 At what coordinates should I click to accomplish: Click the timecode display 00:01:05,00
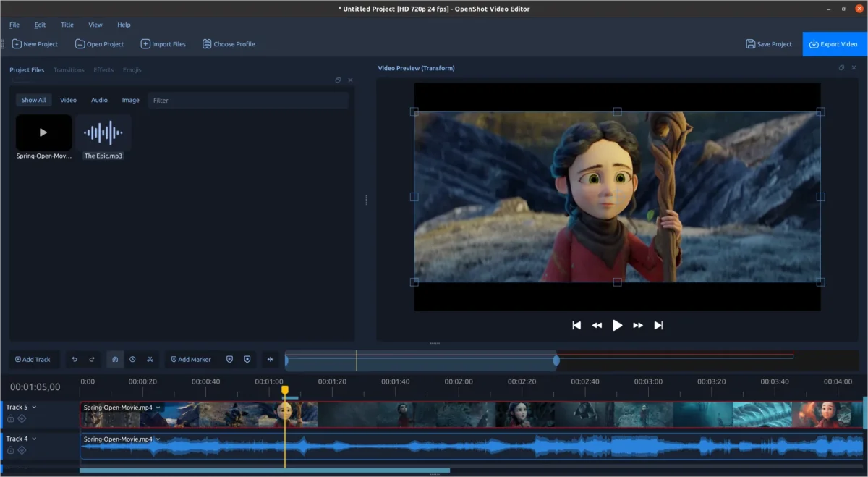[x=35, y=387]
